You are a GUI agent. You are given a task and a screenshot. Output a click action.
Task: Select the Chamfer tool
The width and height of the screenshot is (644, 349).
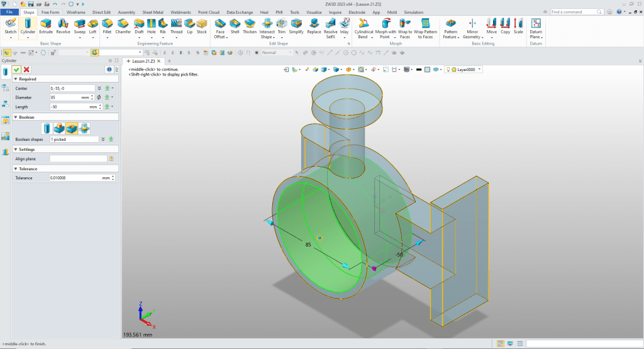123,23
